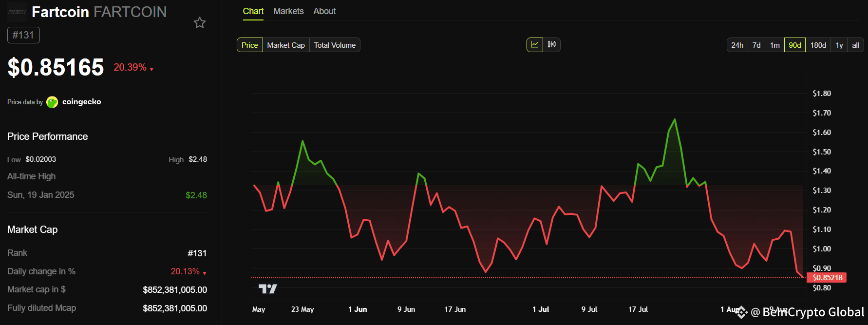868x325 pixels.
Task: Click the High $2.48 value
Action: 198,159
